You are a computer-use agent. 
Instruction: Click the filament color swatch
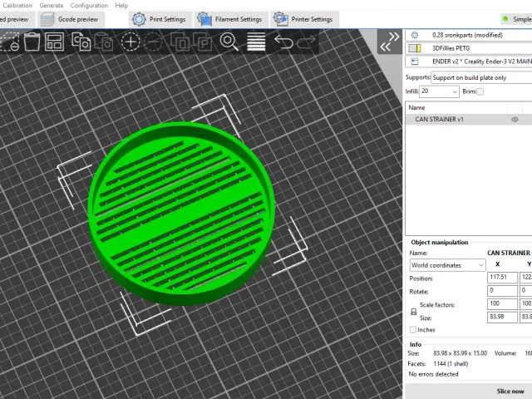point(415,48)
